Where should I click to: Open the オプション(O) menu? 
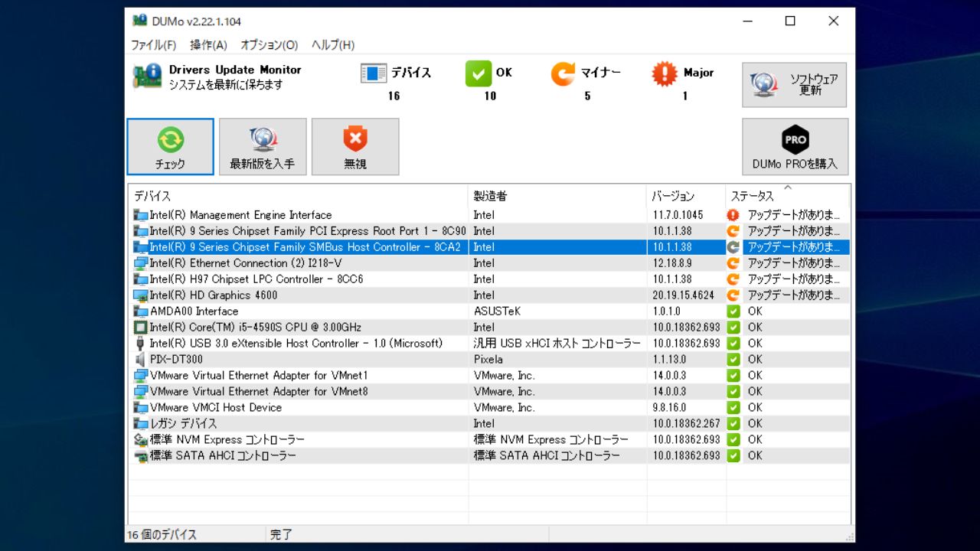(269, 45)
